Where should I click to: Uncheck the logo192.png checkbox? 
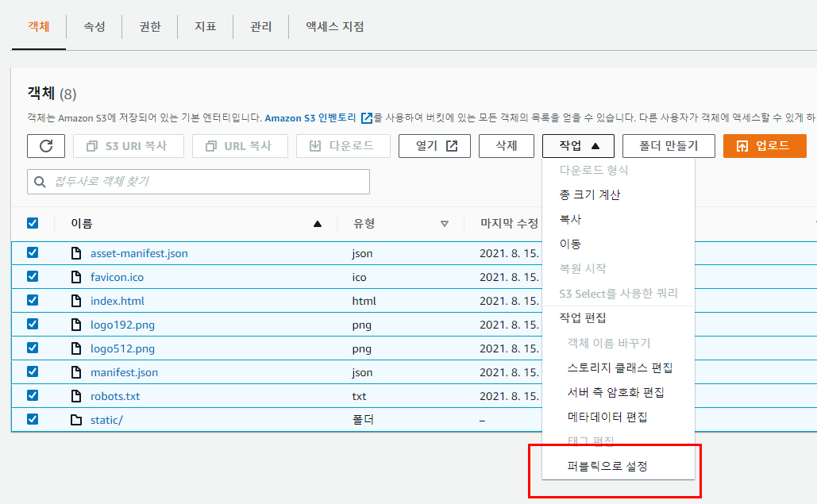coord(33,324)
